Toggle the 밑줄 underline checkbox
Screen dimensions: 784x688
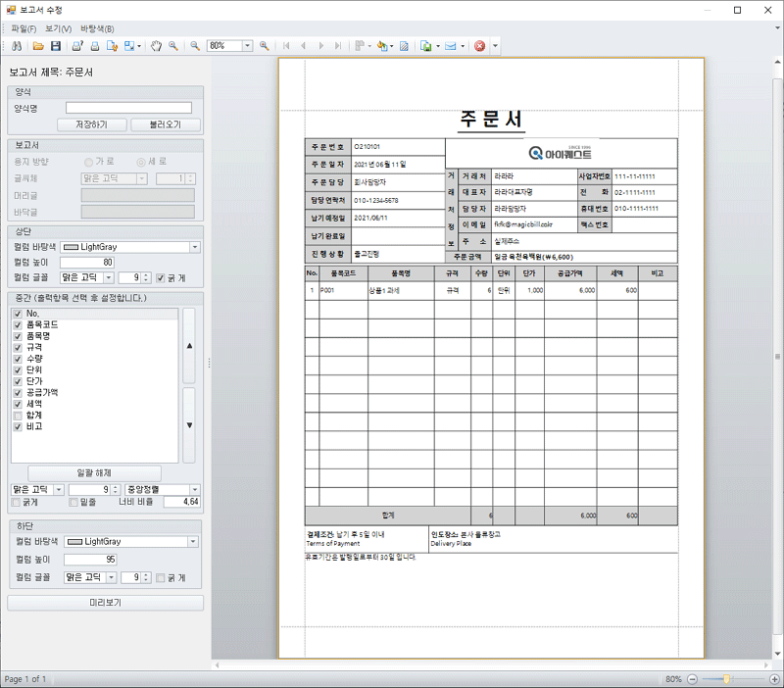point(73,502)
